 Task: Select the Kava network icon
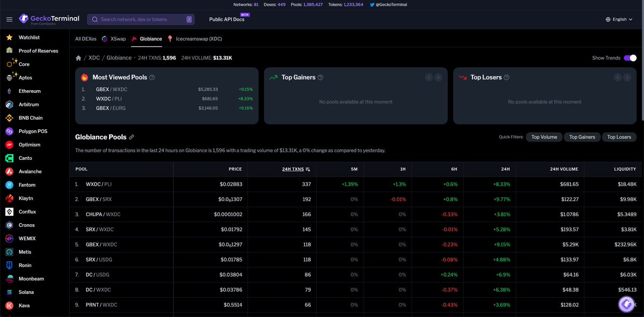9,306
